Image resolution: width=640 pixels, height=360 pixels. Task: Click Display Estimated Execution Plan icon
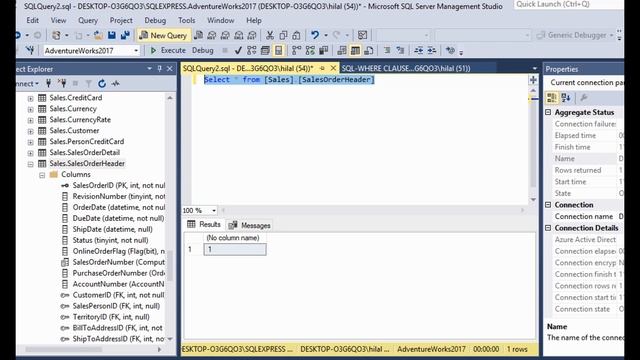pyautogui.click(x=251, y=51)
